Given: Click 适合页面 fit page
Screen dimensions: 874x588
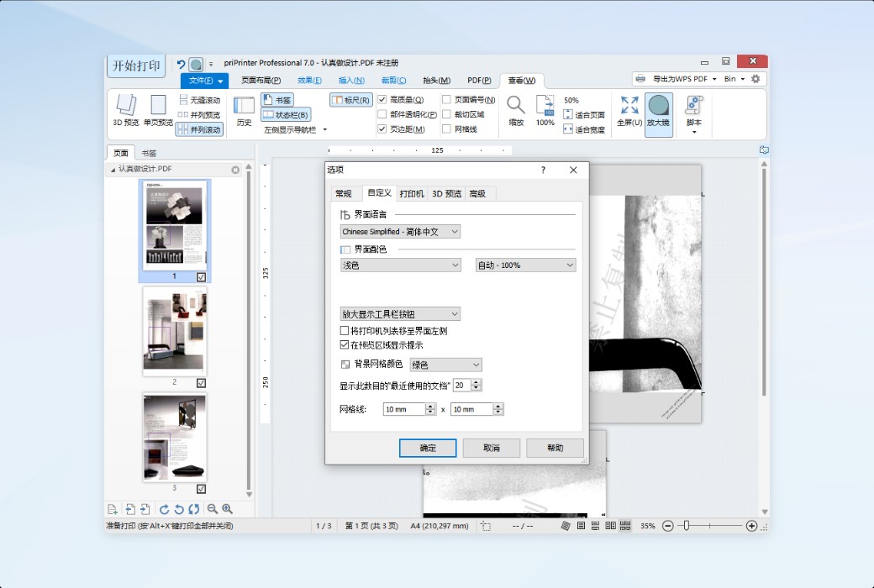Looking at the screenshot, I should (583, 115).
